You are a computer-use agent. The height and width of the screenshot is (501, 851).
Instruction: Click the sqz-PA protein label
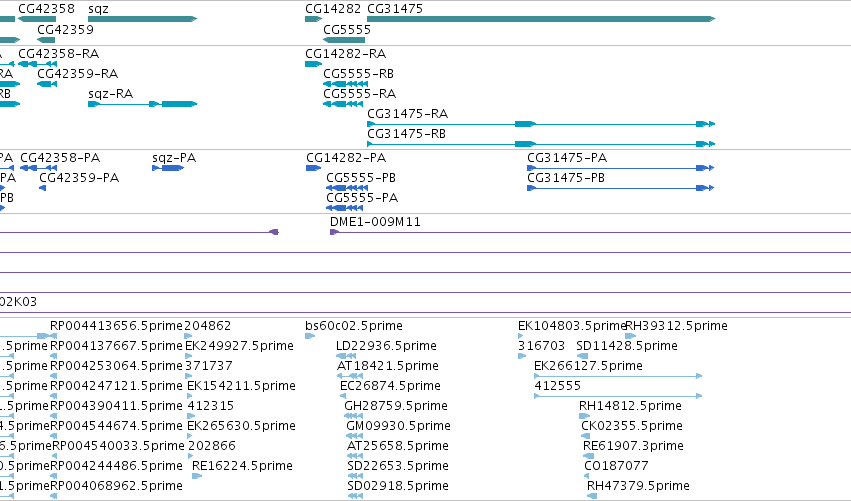click(174, 158)
